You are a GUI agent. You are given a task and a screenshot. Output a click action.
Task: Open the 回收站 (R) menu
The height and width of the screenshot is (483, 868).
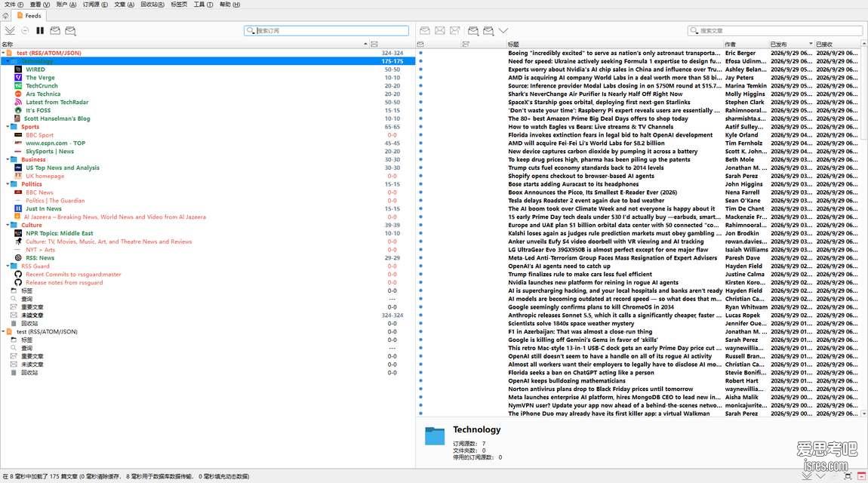(x=152, y=5)
